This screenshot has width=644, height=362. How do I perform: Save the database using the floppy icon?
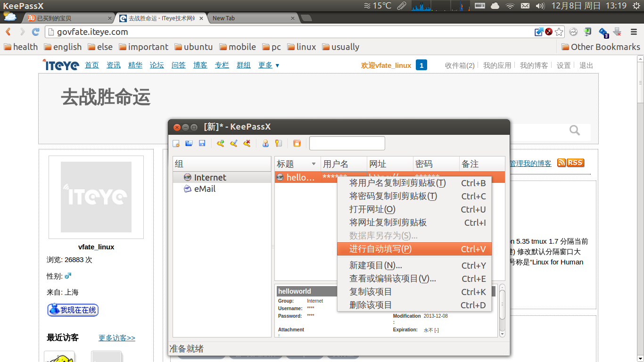(x=202, y=143)
